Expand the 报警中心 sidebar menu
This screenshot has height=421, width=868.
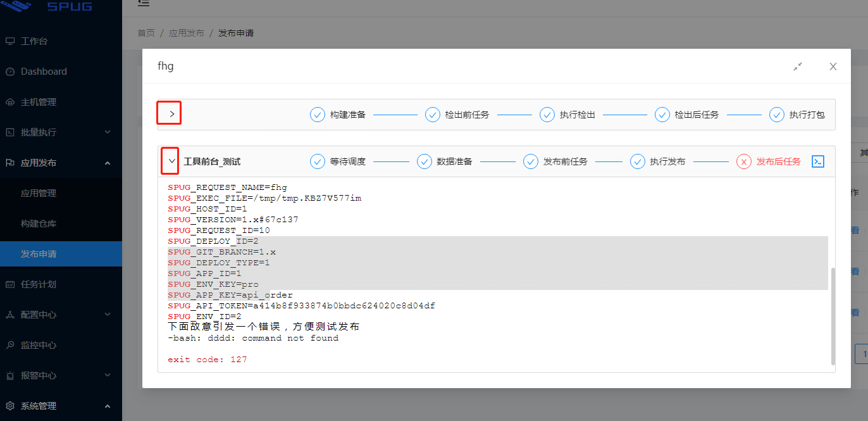pos(61,375)
